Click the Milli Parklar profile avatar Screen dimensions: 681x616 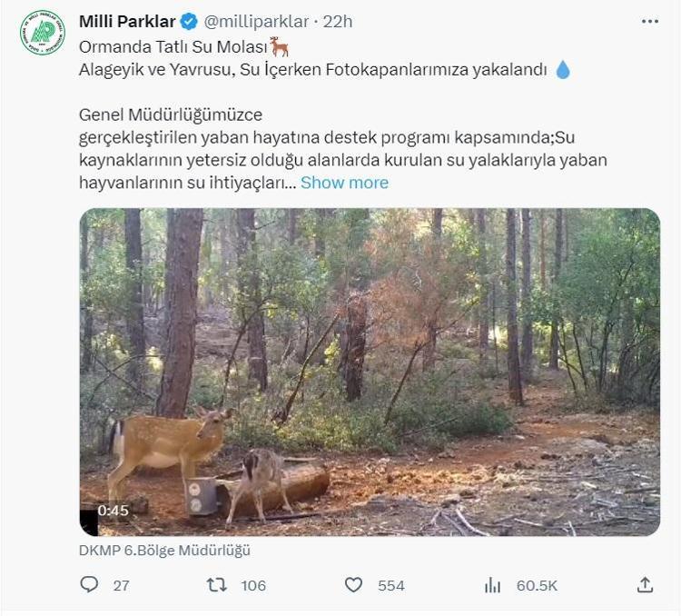click(43, 33)
